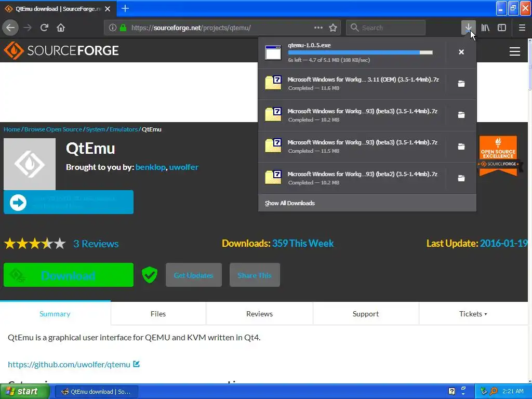This screenshot has height=399, width=532.
Task: Click the green shield verified icon
Action: [149, 275]
